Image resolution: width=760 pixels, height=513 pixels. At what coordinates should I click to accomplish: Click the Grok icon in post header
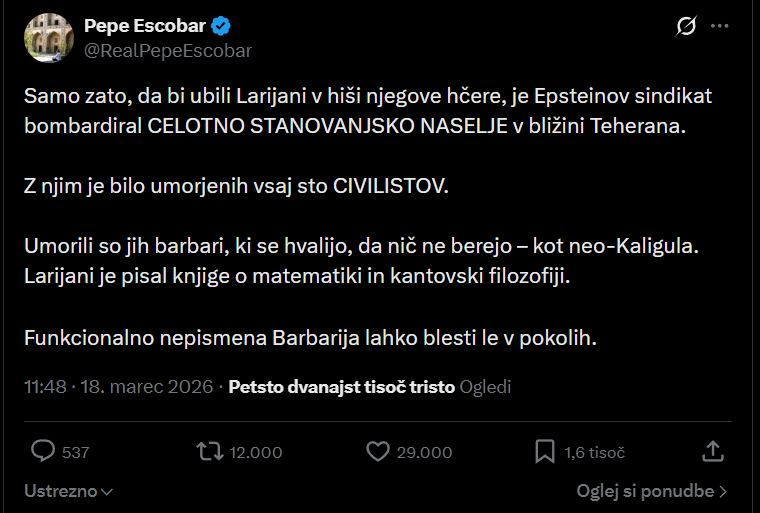tap(686, 27)
